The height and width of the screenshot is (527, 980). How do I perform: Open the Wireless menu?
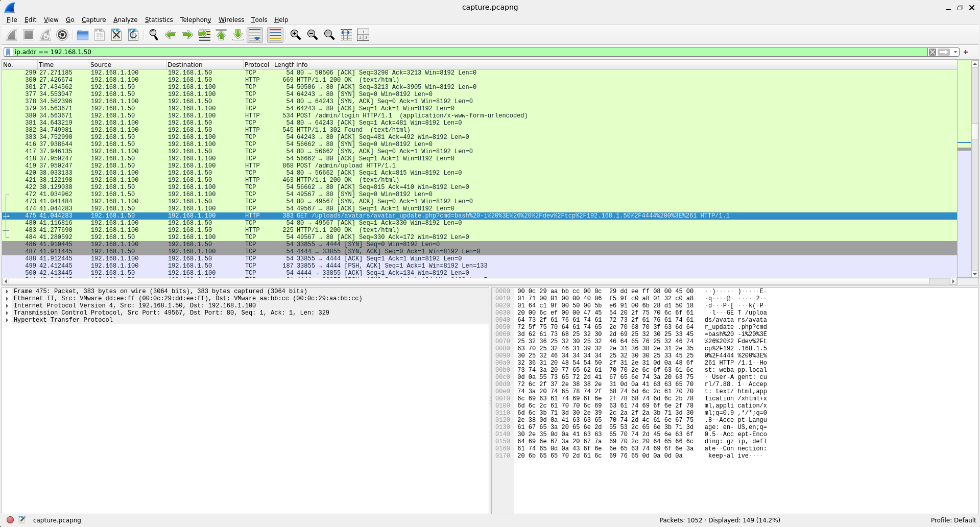[x=231, y=19]
